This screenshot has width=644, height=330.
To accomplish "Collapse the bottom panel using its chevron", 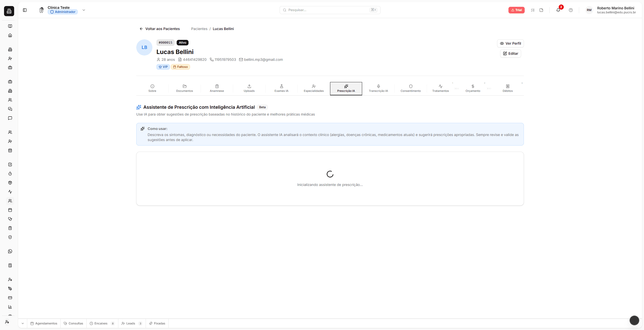I will [22, 323].
